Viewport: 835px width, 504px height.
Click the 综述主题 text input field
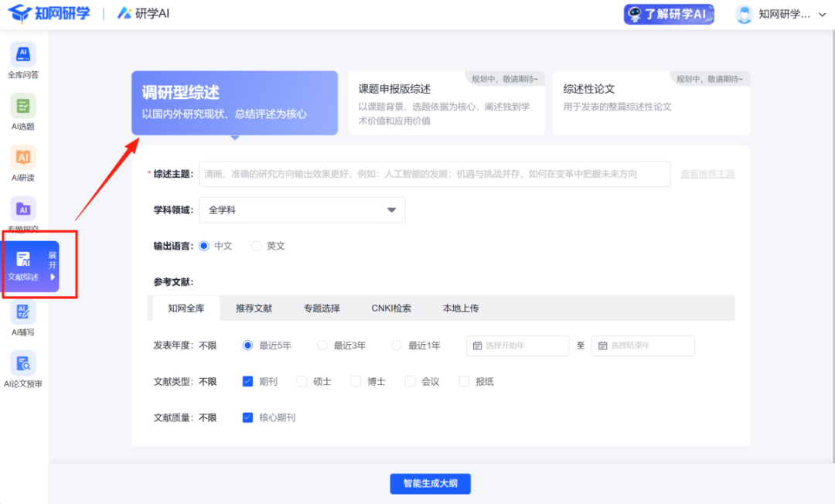[434, 174]
